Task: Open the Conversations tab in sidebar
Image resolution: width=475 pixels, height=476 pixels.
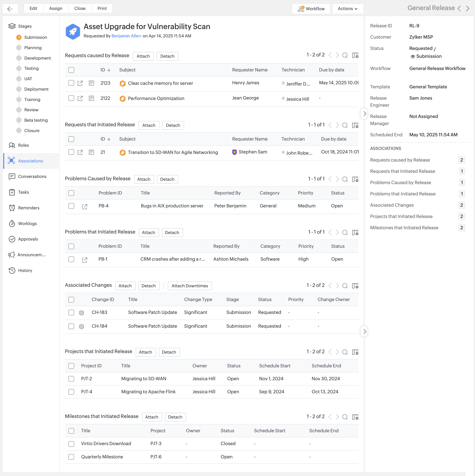Action: pos(32,176)
